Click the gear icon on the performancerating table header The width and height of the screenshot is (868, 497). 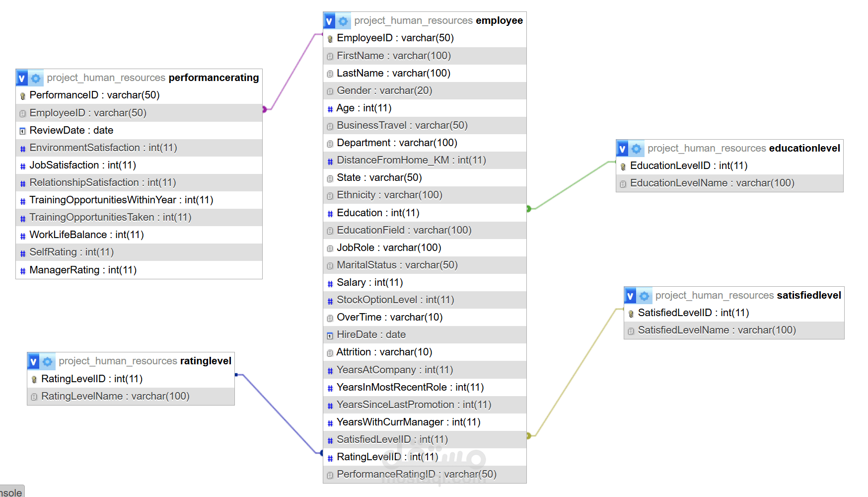35,78
